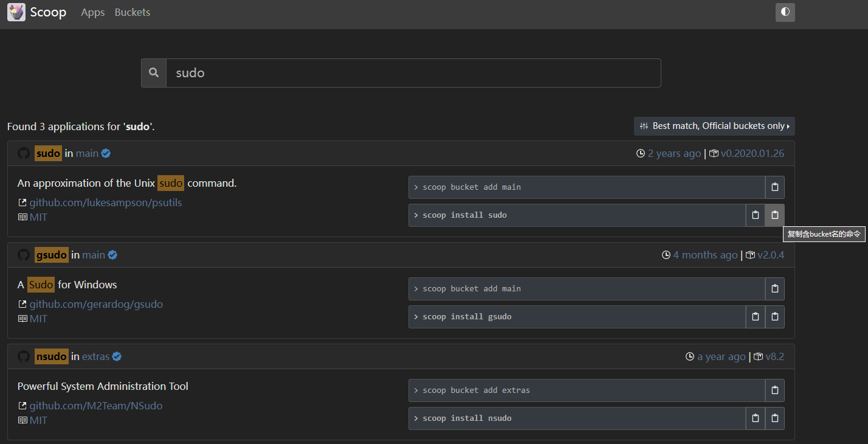Screen dimensions: 868x444
Task: Click inside the search input field
Action: [413, 72]
